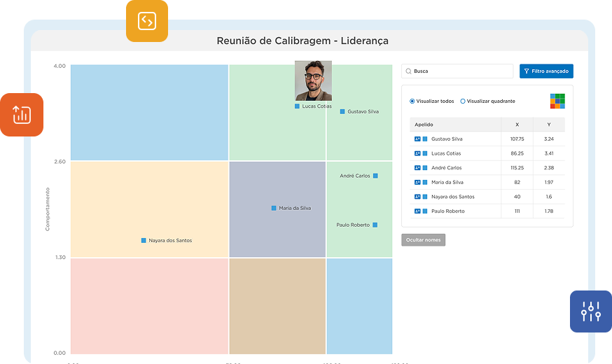The width and height of the screenshot is (612, 364).
Task: Click the orange code brackets icon
Action: (147, 21)
